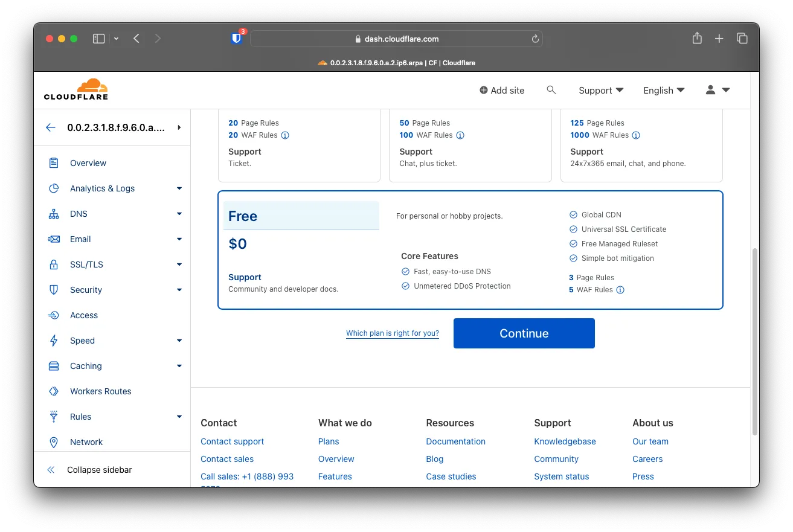The width and height of the screenshot is (793, 532).
Task: Show the tab overview icon
Action: click(x=742, y=39)
